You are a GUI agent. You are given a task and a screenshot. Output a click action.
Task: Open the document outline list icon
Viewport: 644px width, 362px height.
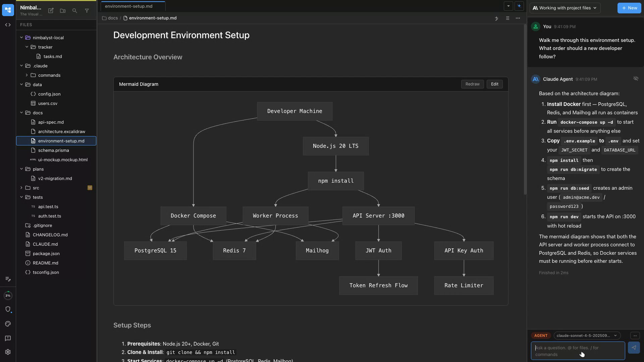pyautogui.click(x=507, y=18)
